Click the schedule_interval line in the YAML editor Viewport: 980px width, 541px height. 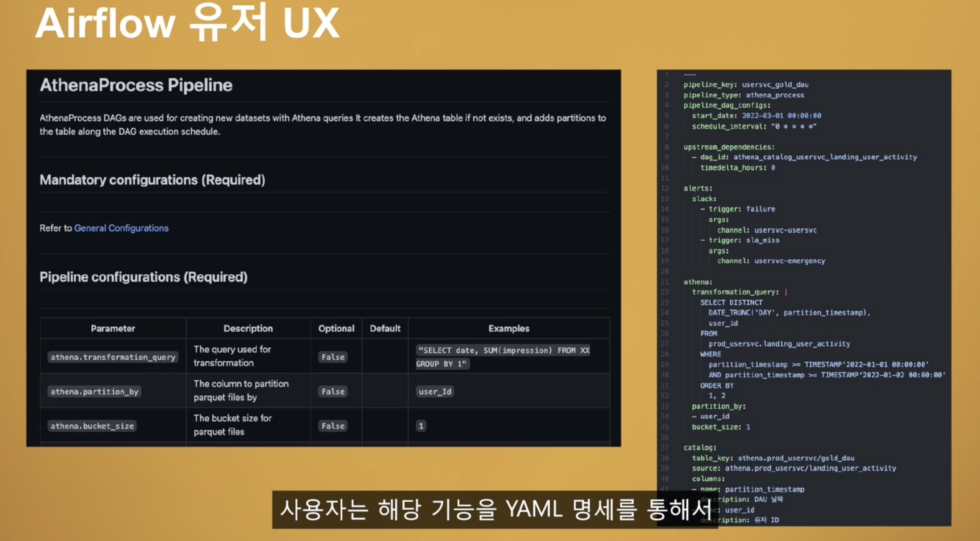pos(753,126)
